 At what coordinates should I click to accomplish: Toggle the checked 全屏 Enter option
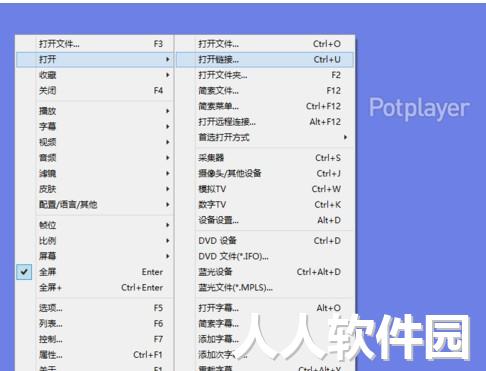click(94, 272)
